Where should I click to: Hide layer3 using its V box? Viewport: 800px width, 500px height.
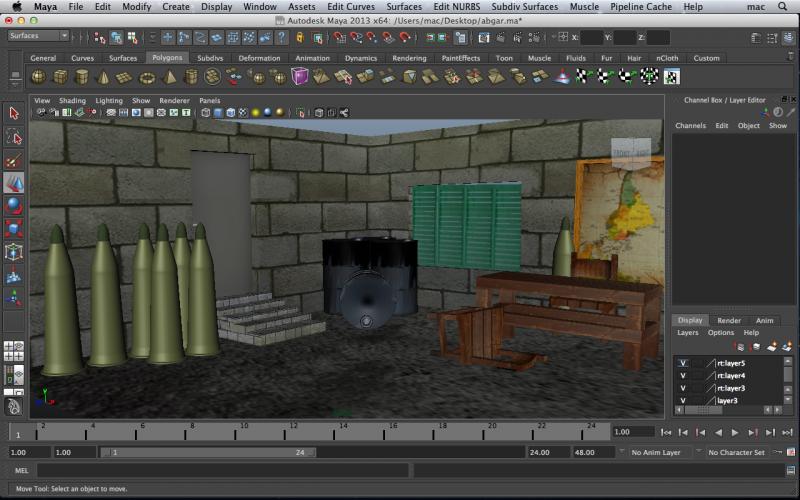(683, 401)
